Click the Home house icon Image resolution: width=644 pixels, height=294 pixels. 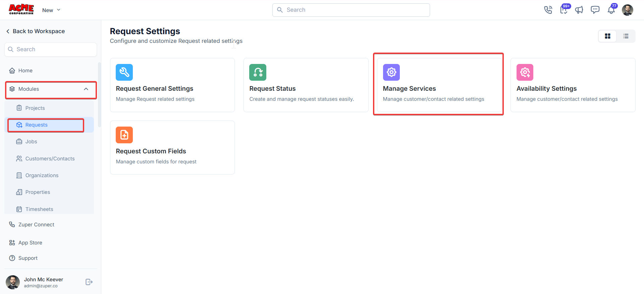[12, 71]
